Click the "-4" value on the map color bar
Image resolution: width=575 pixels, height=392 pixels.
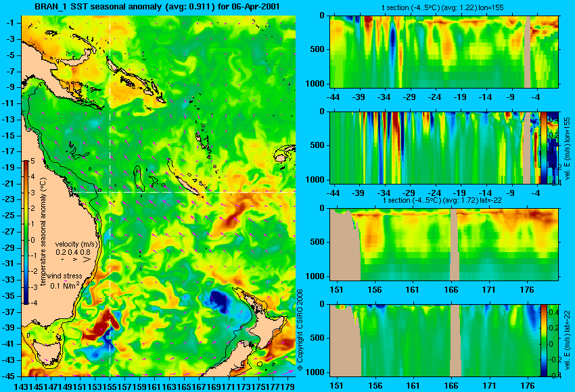[32, 303]
